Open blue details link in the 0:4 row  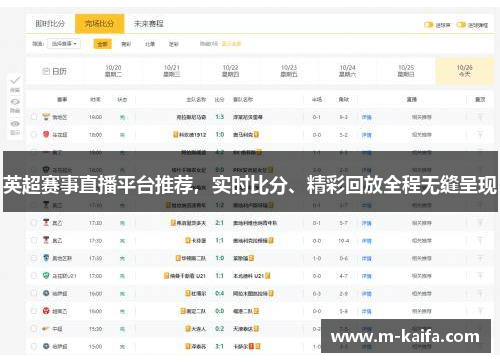366,294
